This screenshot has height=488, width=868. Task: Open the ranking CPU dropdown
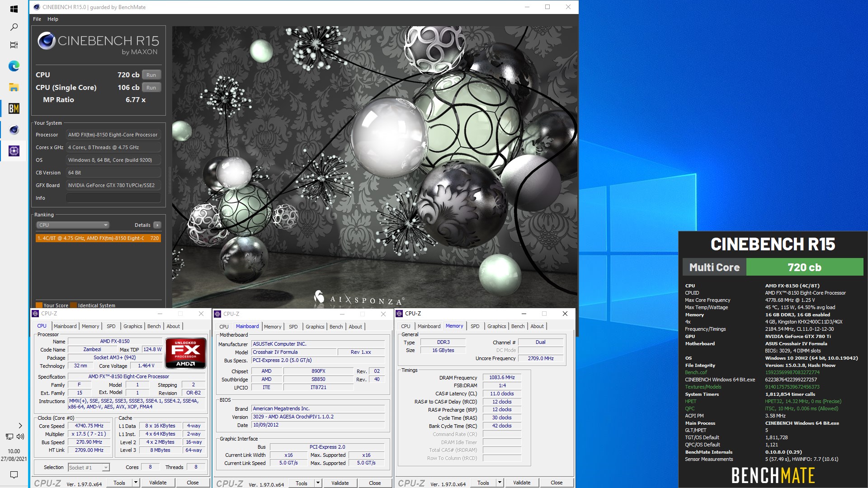[x=73, y=225]
